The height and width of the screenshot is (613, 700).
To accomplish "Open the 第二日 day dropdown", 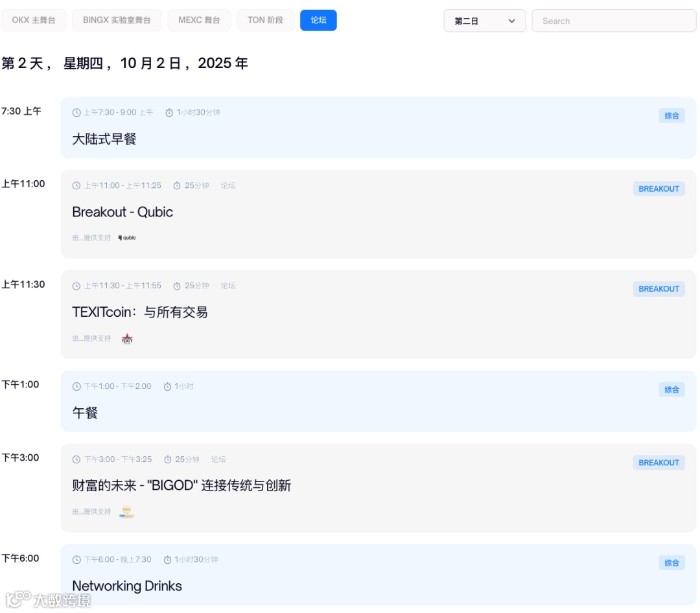I will tap(485, 21).
